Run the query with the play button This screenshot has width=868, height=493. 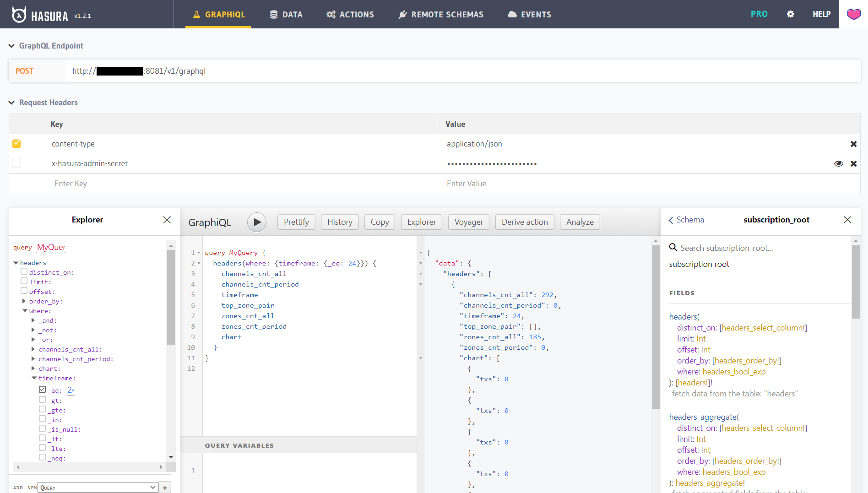click(x=257, y=222)
